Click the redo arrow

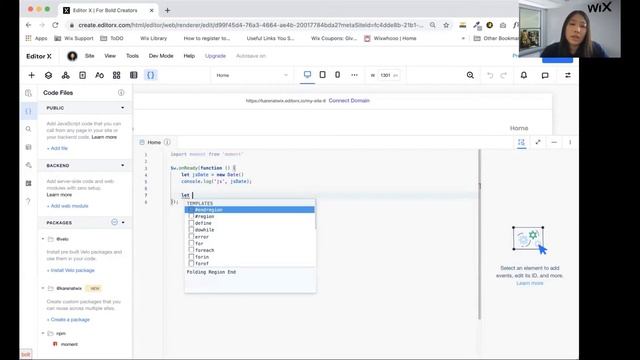click(x=504, y=75)
